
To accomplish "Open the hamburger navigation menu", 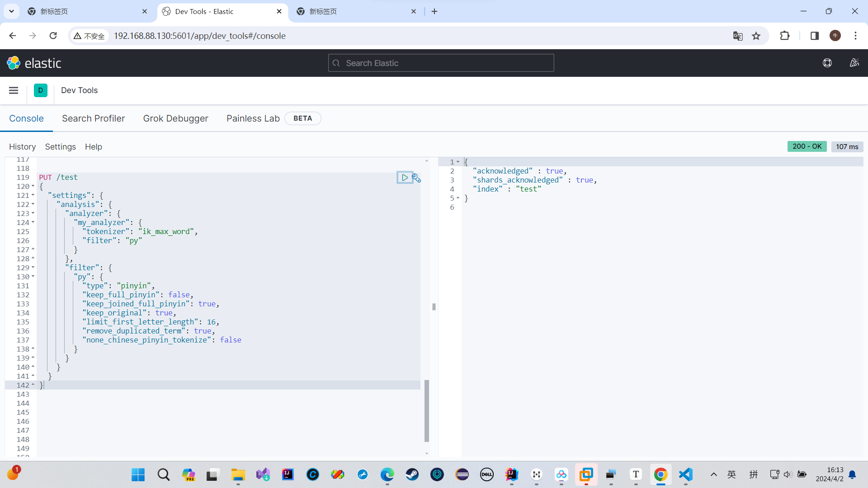I will (x=14, y=90).
